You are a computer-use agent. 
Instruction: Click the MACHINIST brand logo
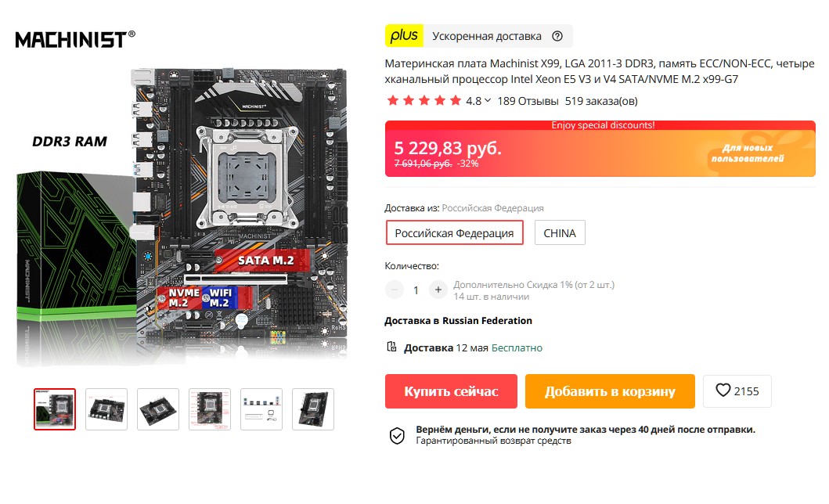point(75,39)
